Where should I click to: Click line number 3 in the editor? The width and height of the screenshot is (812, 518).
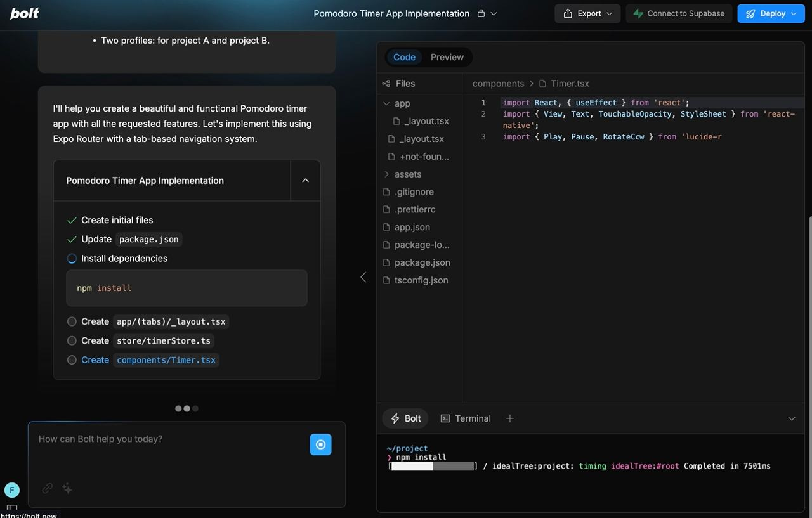coord(483,137)
